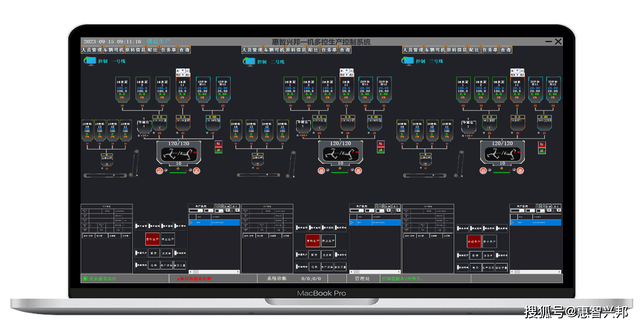Open the 任务单 menu for line two

coord(329,50)
